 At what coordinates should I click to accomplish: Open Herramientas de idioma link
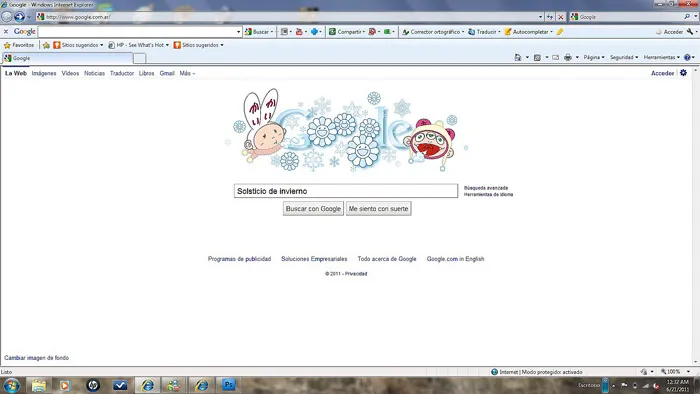pyautogui.click(x=488, y=195)
